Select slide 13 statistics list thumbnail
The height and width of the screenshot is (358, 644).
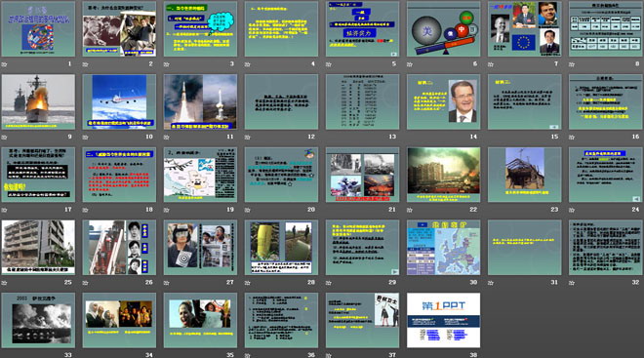[x=362, y=101]
